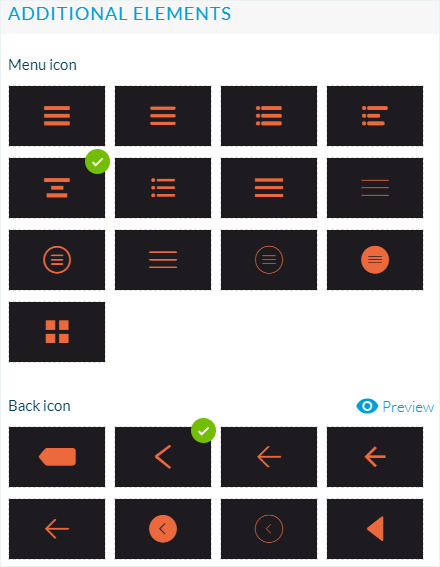Click the Preview link beside Back icon
The width and height of the screenshot is (440, 567).
pos(408,407)
